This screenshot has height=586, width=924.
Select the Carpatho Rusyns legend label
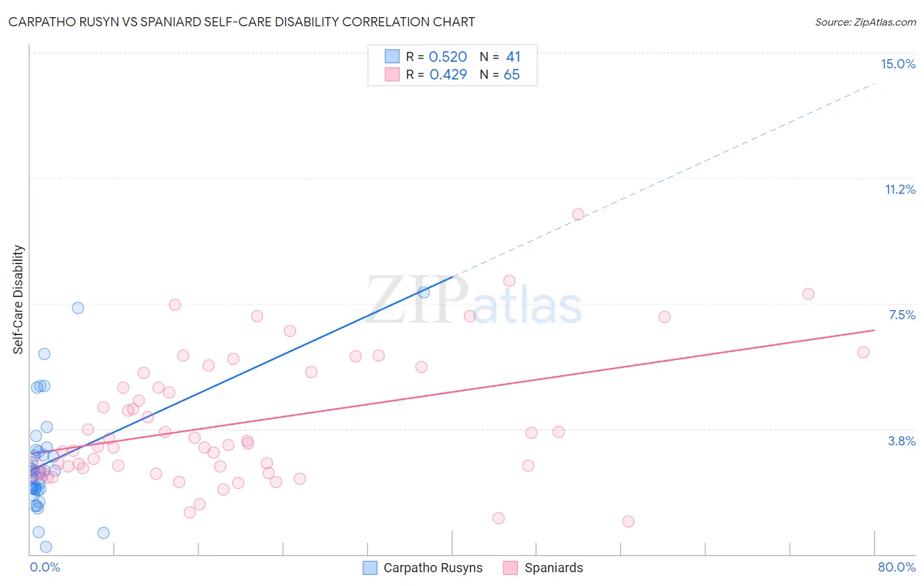tap(433, 568)
